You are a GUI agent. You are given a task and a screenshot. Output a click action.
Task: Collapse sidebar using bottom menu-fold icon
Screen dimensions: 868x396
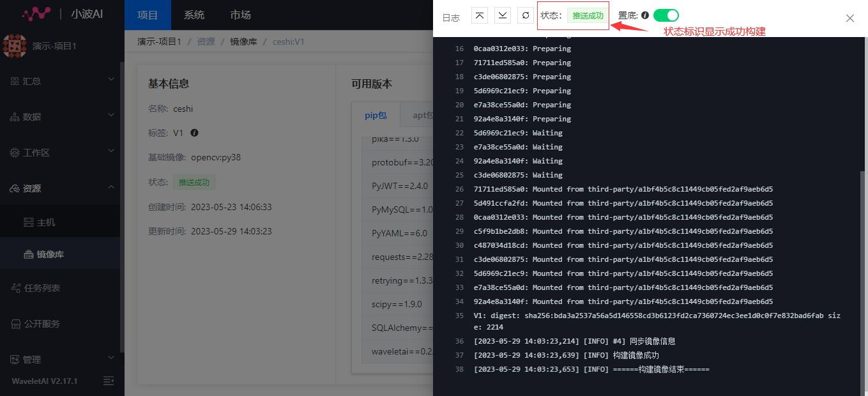pos(109,381)
